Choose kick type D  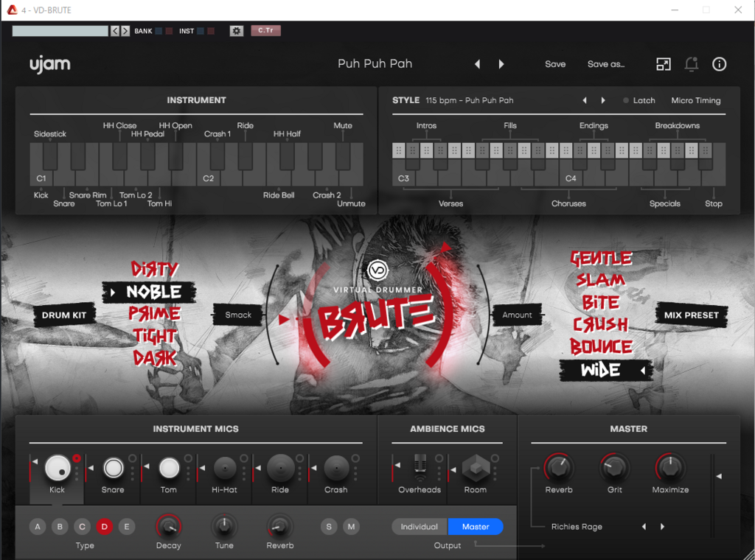(105, 527)
